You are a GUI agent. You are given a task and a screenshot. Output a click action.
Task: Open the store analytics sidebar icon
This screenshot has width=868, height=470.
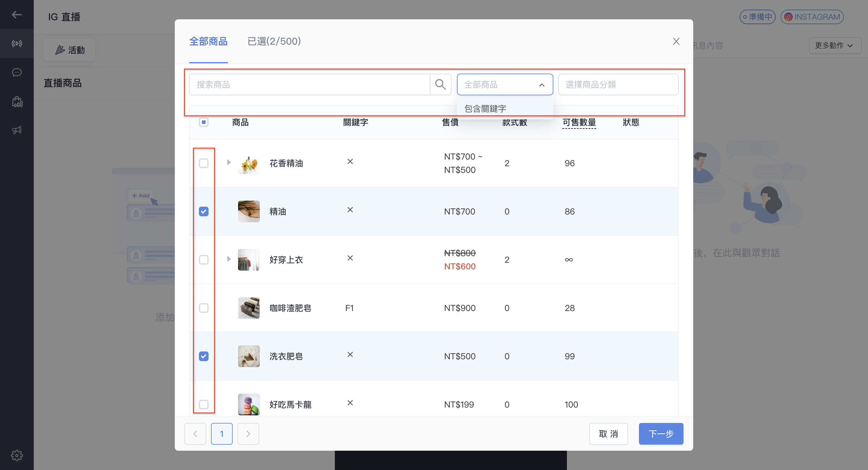pos(17,101)
